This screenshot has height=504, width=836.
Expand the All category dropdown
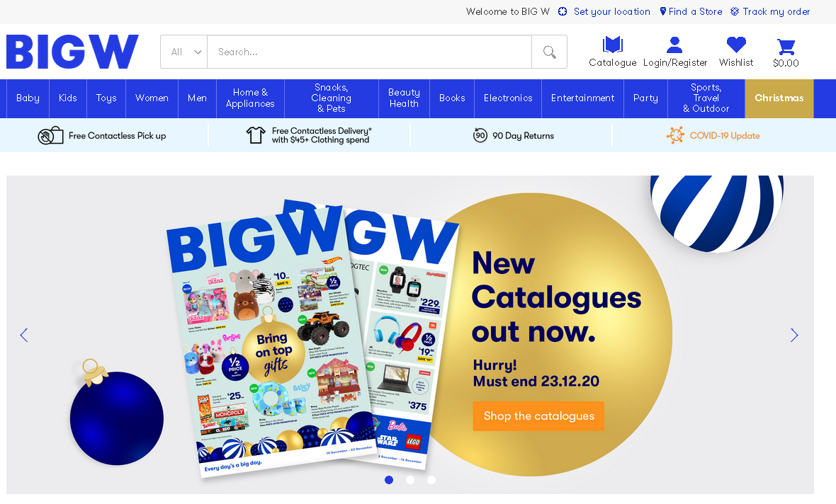click(184, 52)
